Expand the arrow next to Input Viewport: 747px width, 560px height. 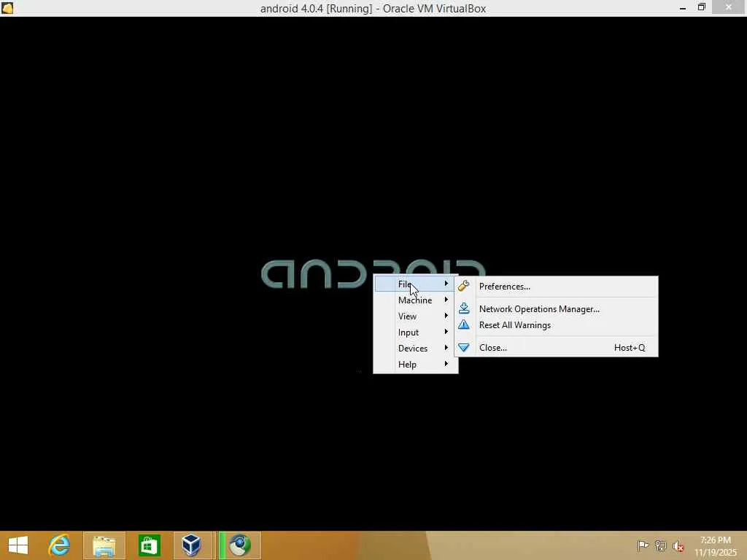[446, 332]
